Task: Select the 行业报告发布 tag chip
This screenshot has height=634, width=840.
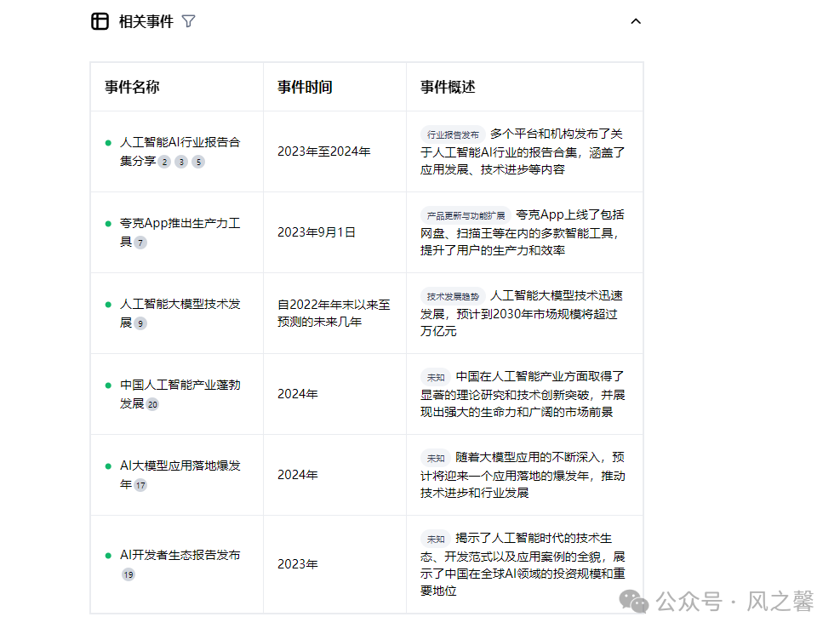Action: point(453,134)
